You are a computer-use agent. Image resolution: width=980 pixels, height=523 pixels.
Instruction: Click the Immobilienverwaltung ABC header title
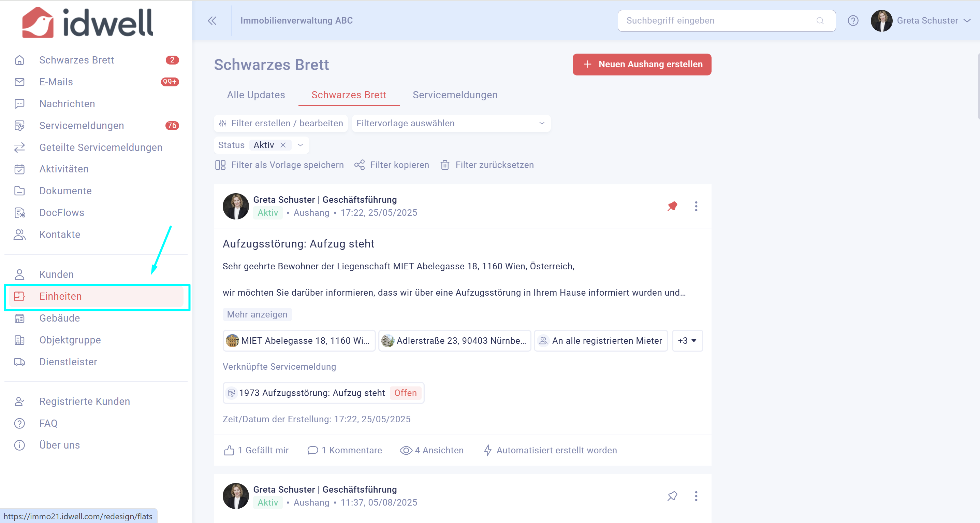coord(296,20)
